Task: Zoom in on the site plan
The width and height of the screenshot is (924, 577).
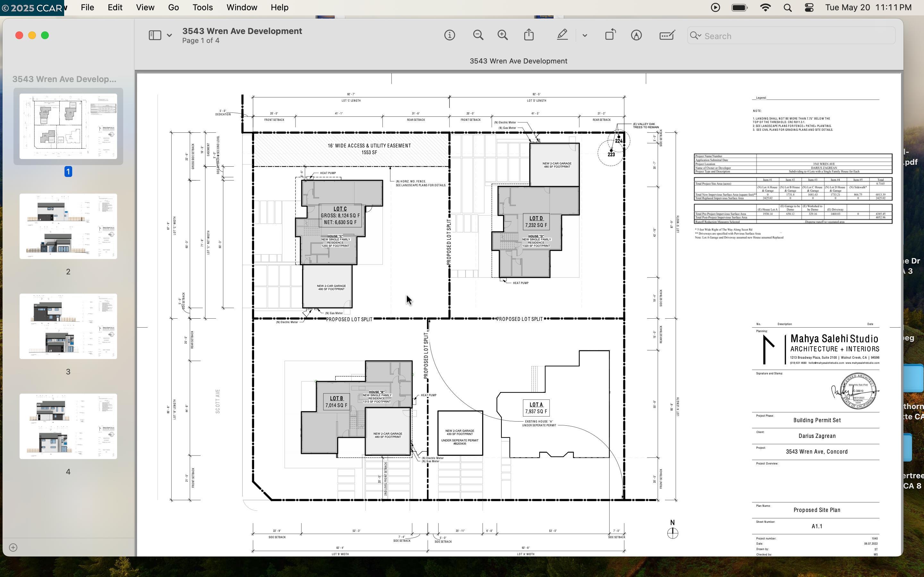Action: [x=502, y=35]
